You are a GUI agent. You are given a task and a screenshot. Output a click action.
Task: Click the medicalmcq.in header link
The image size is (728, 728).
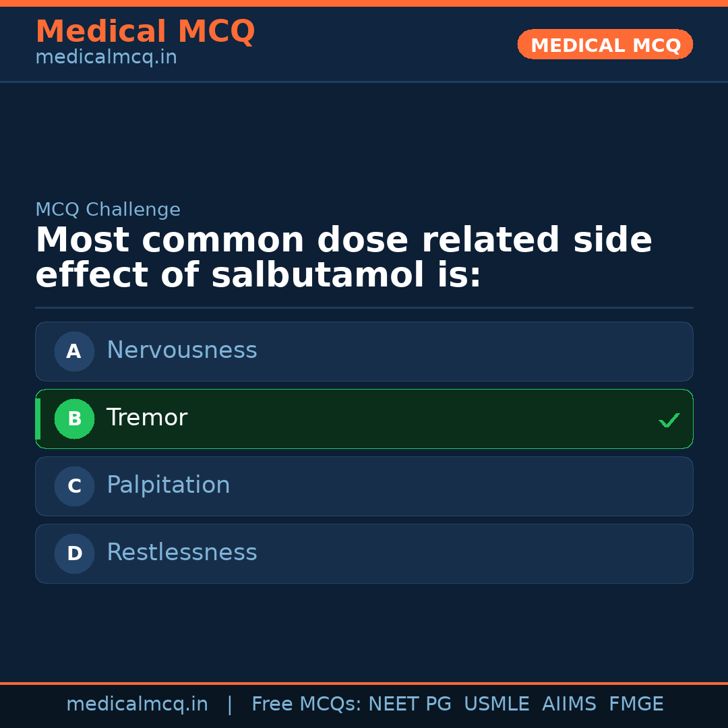106,57
